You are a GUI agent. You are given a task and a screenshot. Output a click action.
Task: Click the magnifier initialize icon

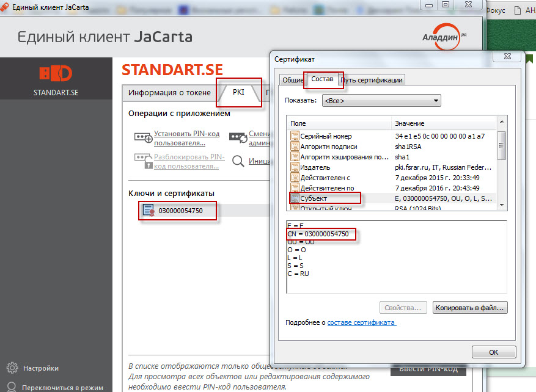[238, 161]
